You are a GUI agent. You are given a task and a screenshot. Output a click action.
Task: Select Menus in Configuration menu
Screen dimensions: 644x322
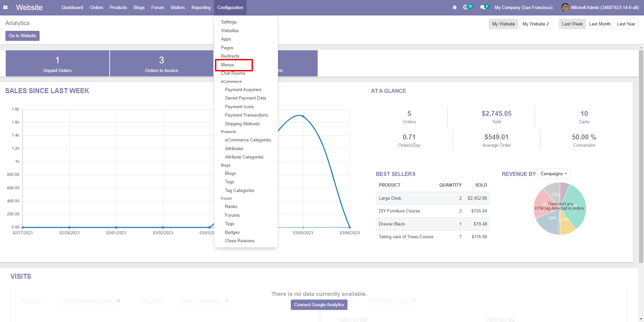227,65
